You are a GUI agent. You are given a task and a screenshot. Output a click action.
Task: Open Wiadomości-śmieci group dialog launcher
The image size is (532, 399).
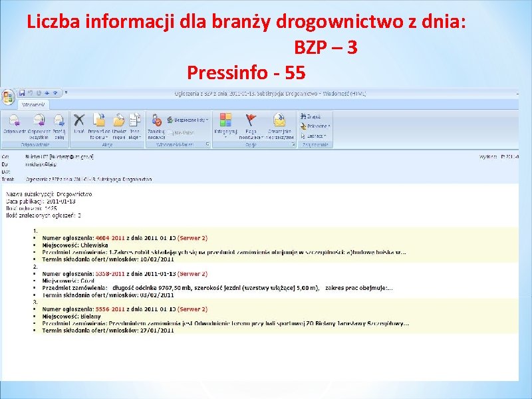click(x=207, y=144)
